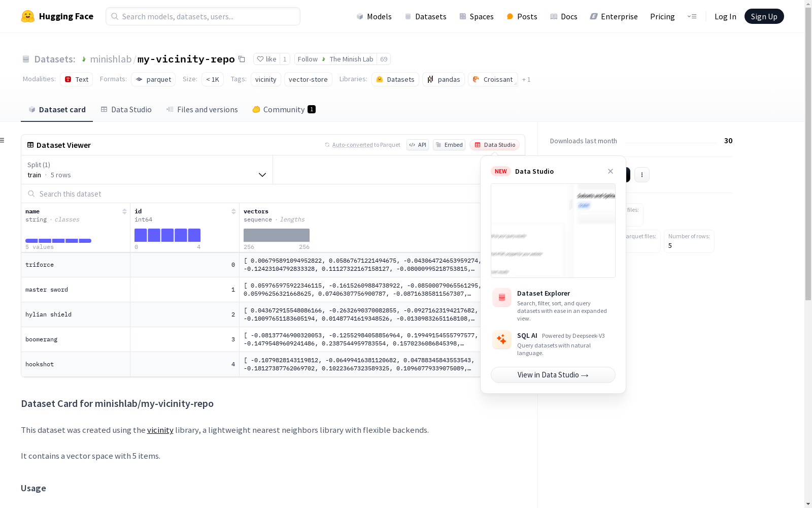Sort by the name column
Image resolution: width=812 pixels, height=508 pixels.
(x=124, y=211)
